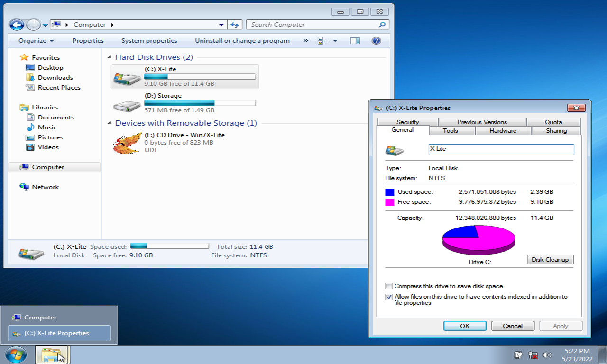Switch to the Security tab
This screenshot has height=364, width=607.
click(407, 122)
